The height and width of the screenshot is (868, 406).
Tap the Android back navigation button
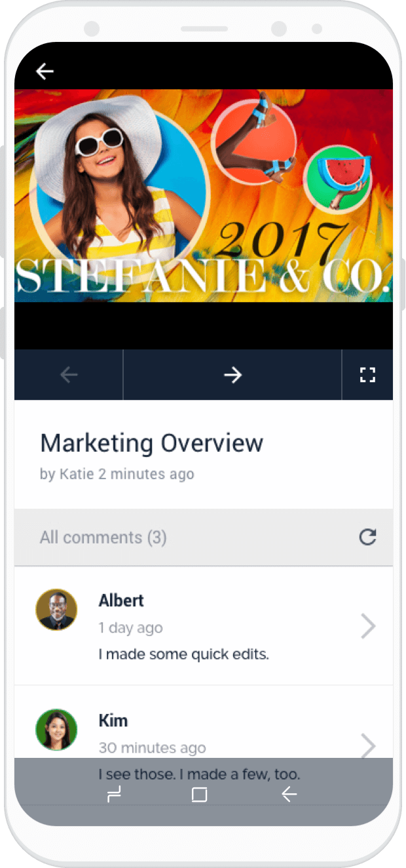coord(289,793)
